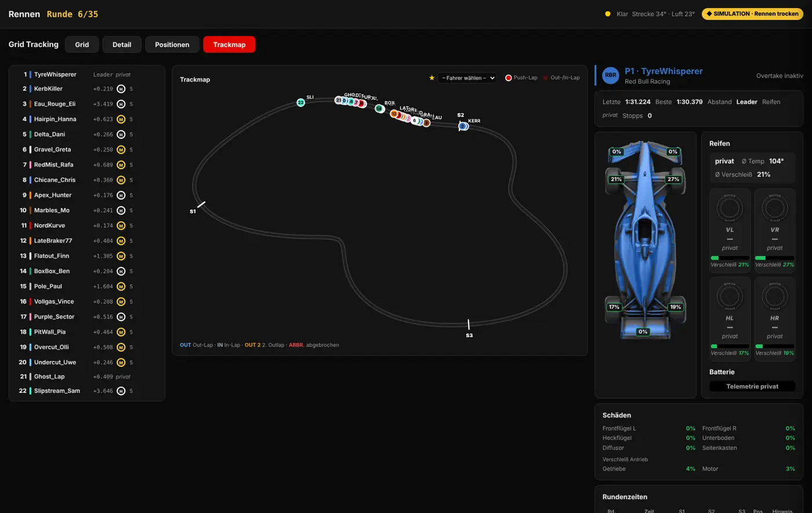Select orange car marker 12 on the track

(394, 114)
